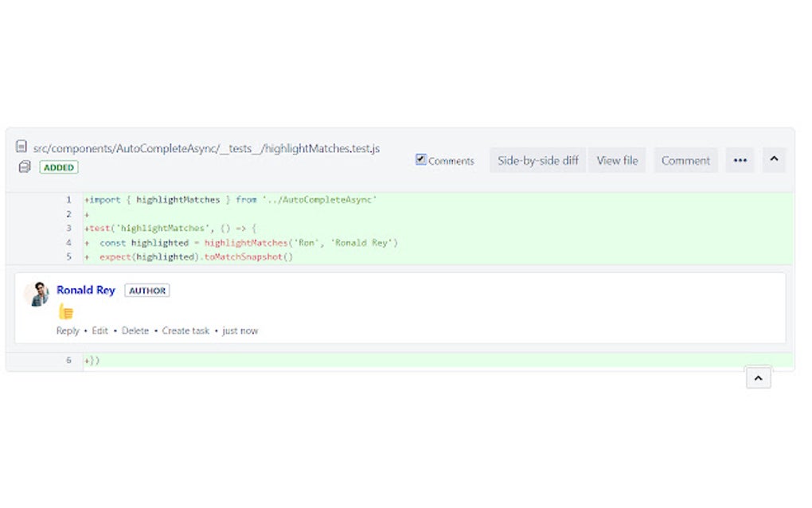This screenshot has height=508, width=812.
Task: Create a task from the comment
Action: pos(185,330)
